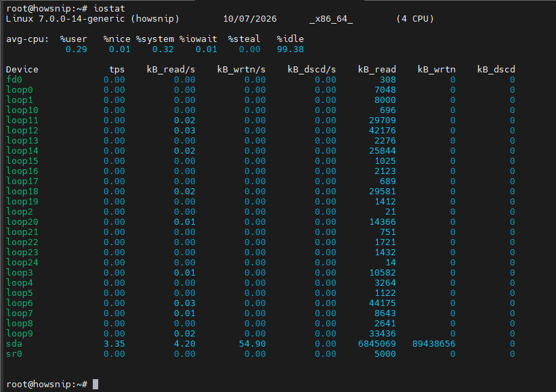Click the %idle value 99.38

[290, 49]
